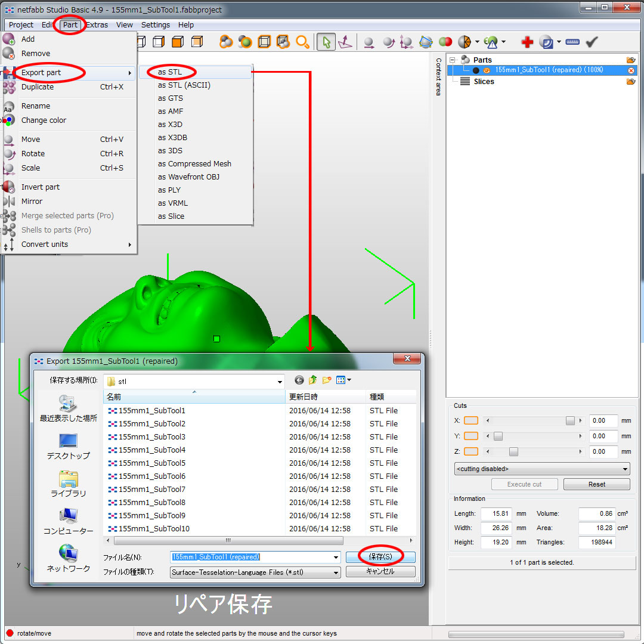Click the free cut polygon icon

[426, 42]
